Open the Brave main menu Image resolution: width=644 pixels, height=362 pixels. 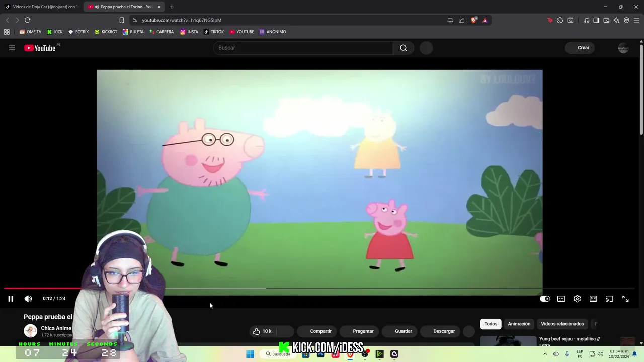click(x=636, y=20)
